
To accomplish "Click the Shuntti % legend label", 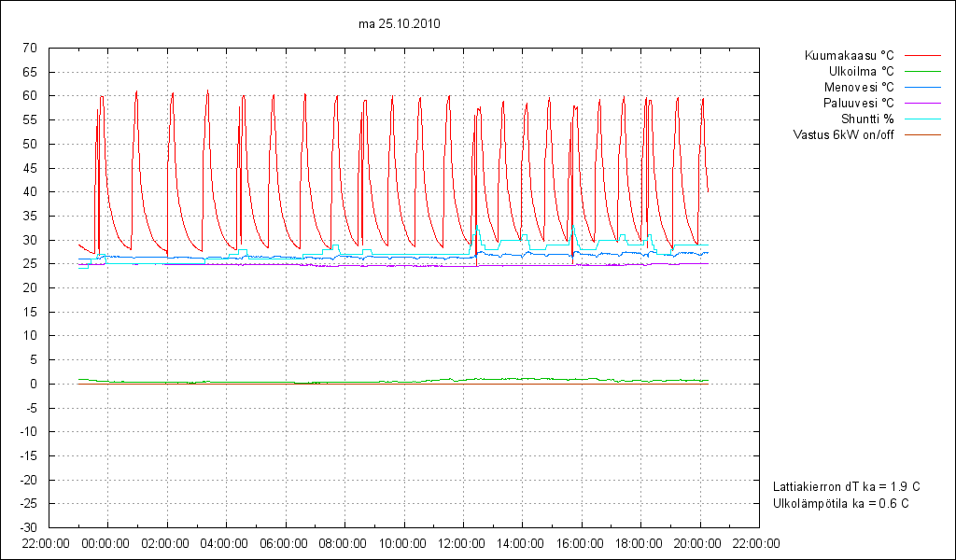I will (867, 119).
